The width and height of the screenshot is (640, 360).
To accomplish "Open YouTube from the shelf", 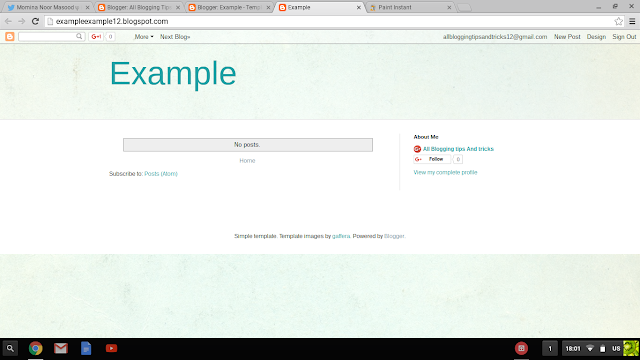I will (x=111, y=348).
